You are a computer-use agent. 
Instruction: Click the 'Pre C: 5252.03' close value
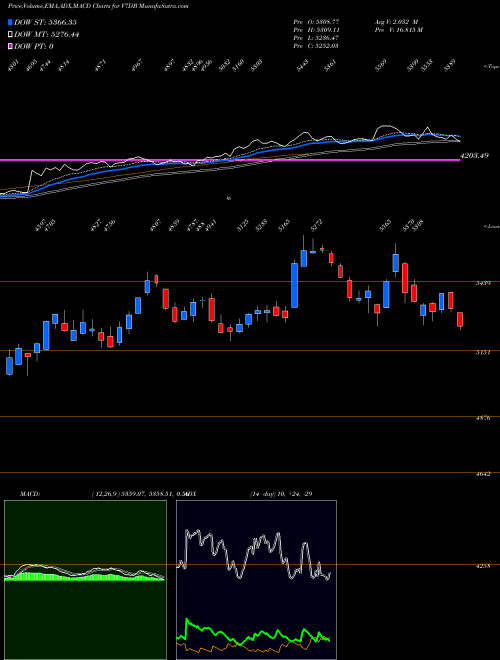point(316,45)
